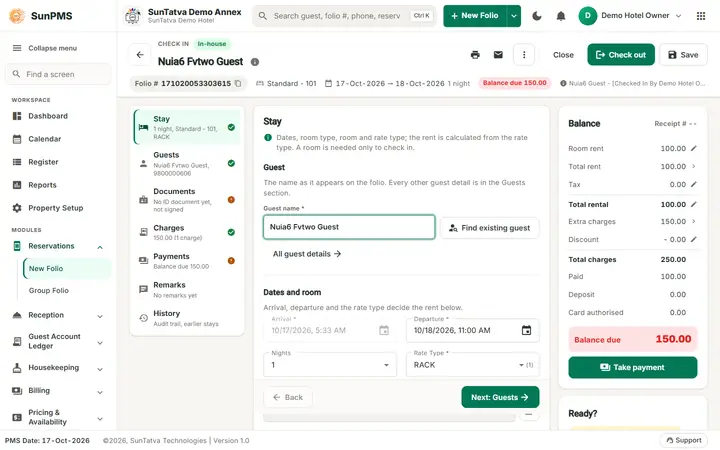Click the Close button
This screenshot has width=720, height=450.
click(x=563, y=55)
